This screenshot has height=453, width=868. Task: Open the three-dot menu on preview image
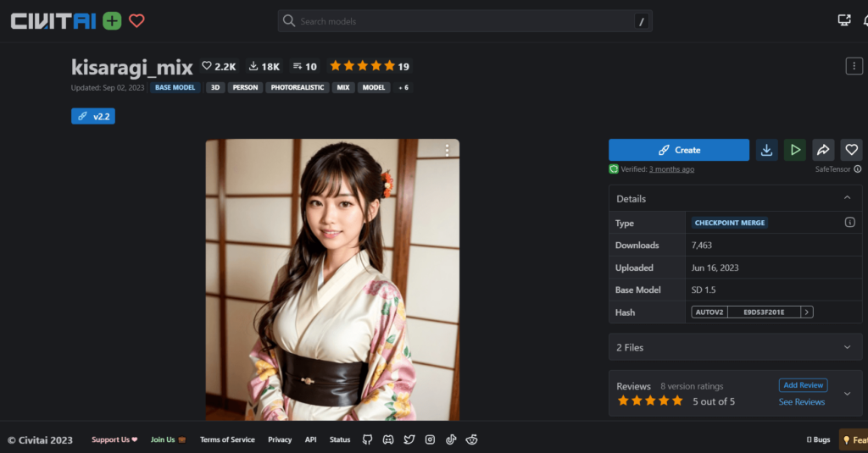coord(447,151)
